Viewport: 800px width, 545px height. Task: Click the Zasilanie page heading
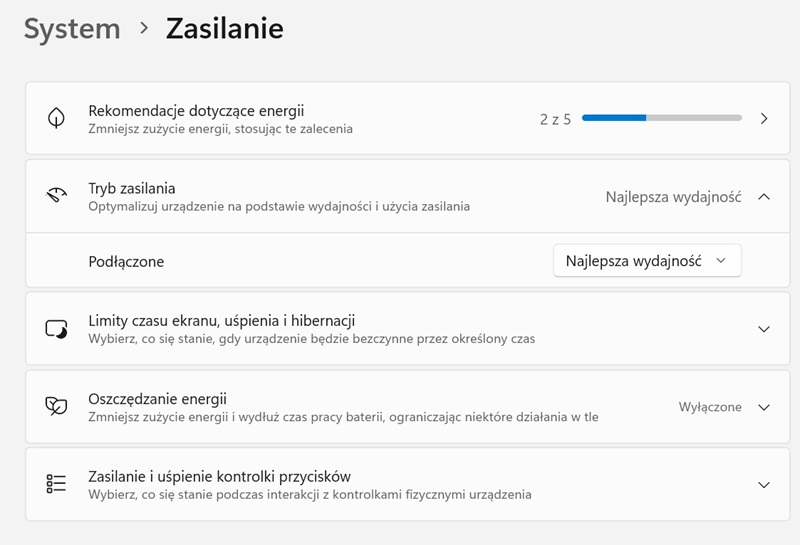(224, 29)
